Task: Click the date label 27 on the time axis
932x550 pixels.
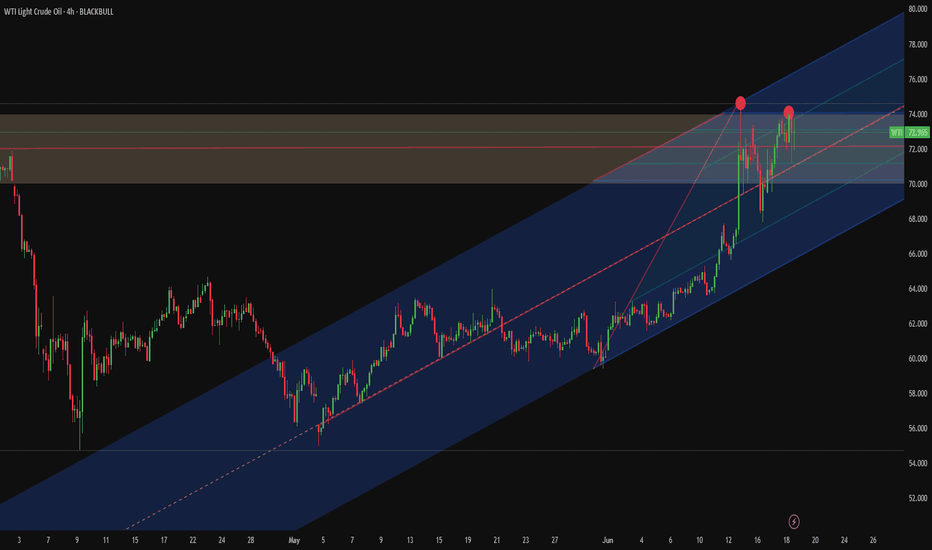Action: point(555,540)
